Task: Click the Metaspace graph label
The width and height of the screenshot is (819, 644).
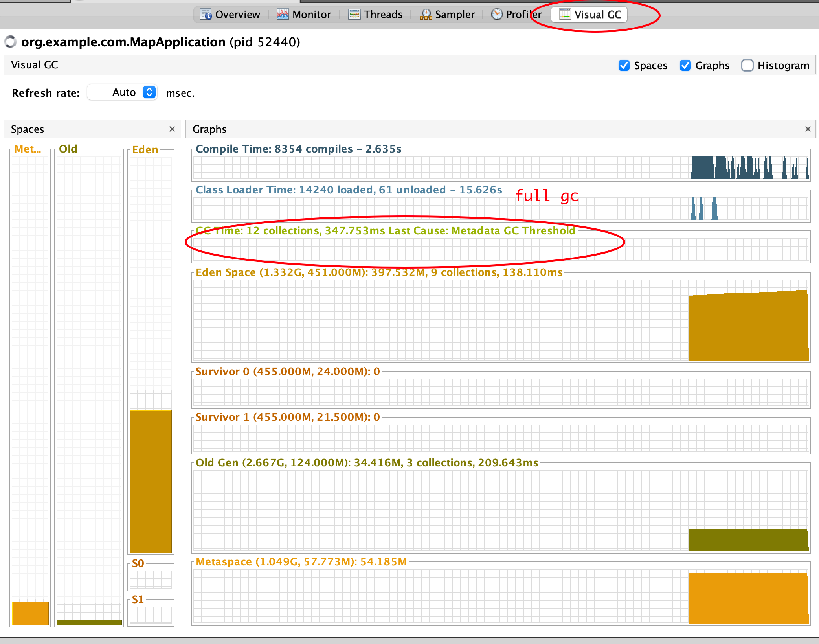Action: coord(301,562)
